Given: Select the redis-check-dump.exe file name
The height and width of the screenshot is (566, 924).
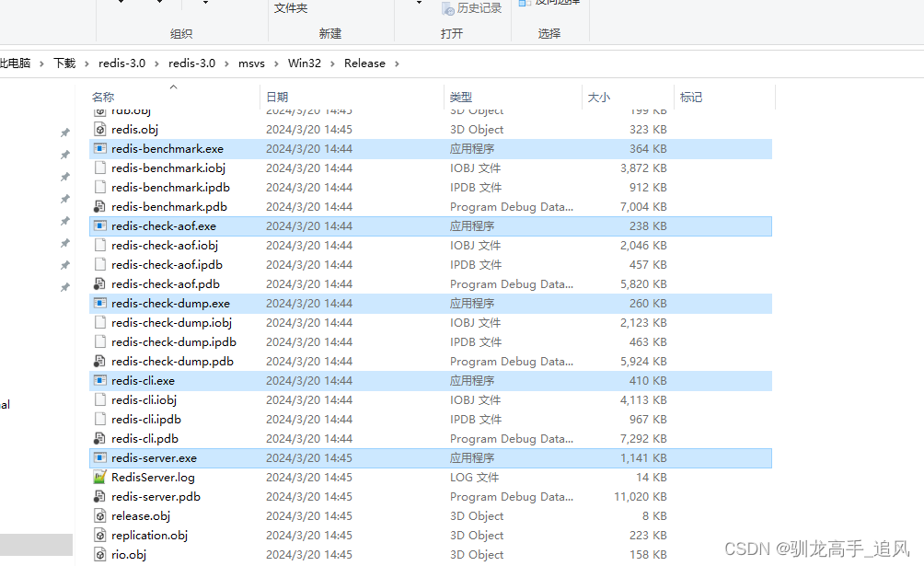Looking at the screenshot, I should [170, 303].
